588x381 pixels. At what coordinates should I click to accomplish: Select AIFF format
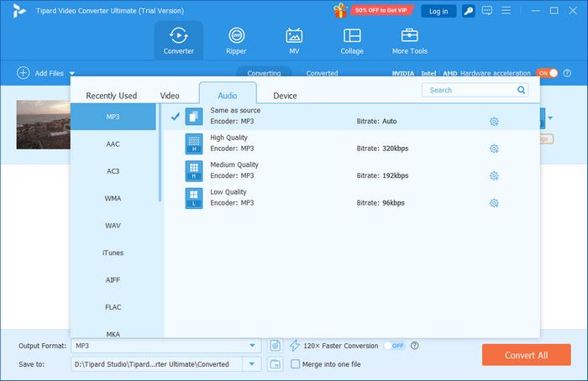[113, 279]
